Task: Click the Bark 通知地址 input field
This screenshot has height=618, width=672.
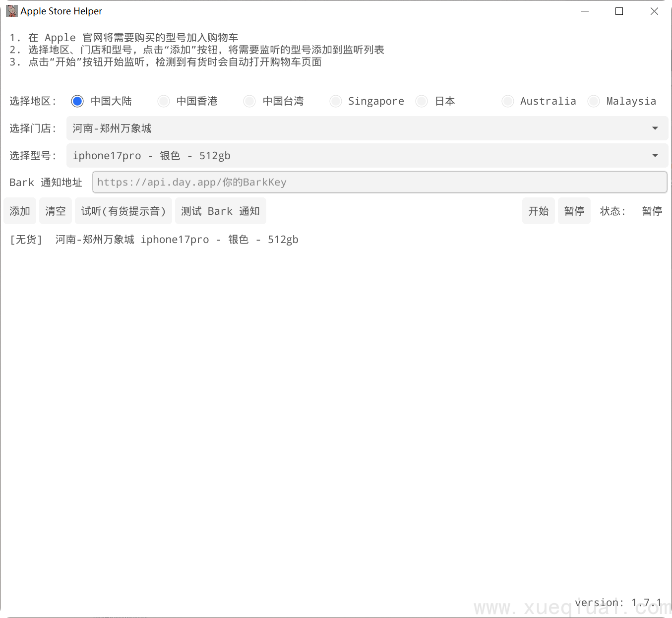Action: 379,182
